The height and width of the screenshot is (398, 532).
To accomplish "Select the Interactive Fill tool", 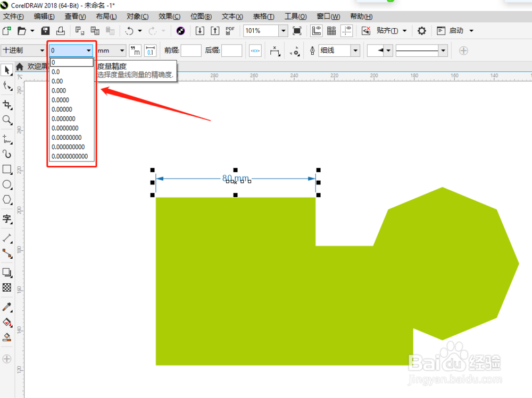I will coord(7,322).
